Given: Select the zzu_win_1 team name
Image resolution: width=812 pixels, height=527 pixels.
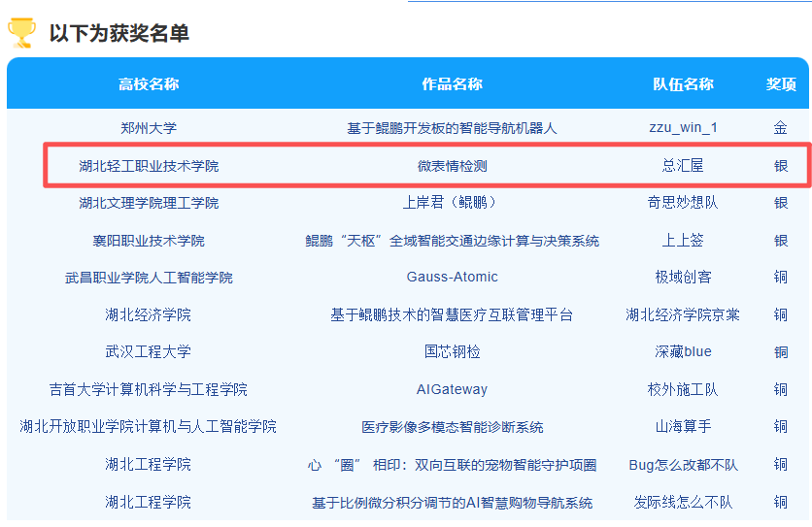Looking at the screenshot, I should pyautogui.click(x=683, y=127).
